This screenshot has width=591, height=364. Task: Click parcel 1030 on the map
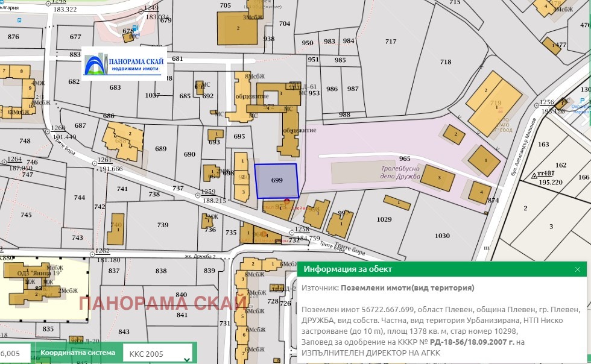pos(442,236)
